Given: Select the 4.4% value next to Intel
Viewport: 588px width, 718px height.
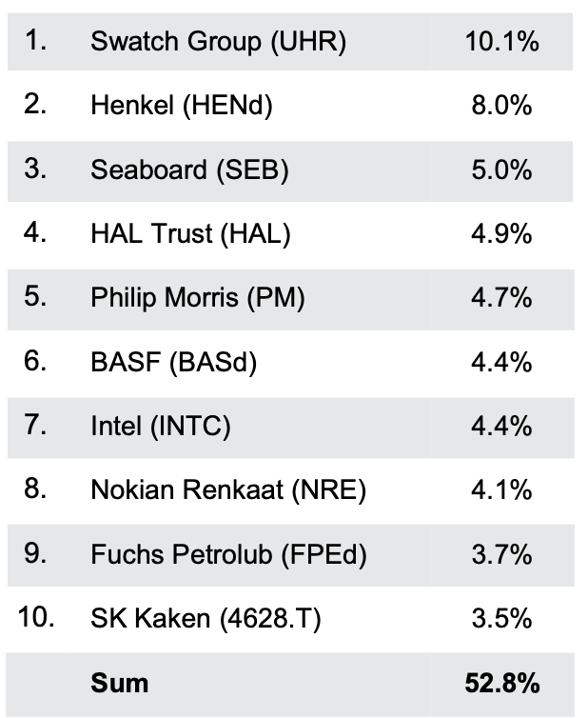Looking at the screenshot, I should pos(501,427).
